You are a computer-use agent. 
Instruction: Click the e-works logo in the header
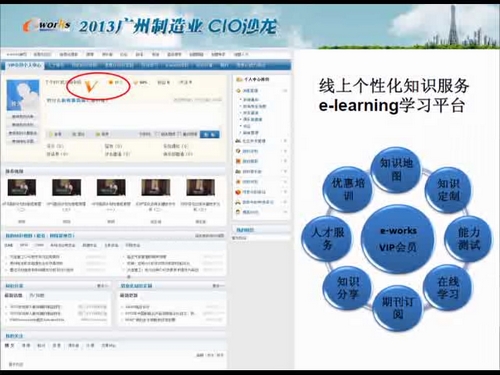(x=47, y=26)
